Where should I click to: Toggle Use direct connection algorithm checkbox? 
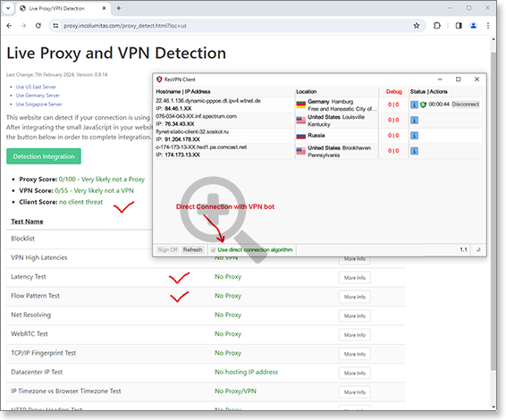pos(213,250)
